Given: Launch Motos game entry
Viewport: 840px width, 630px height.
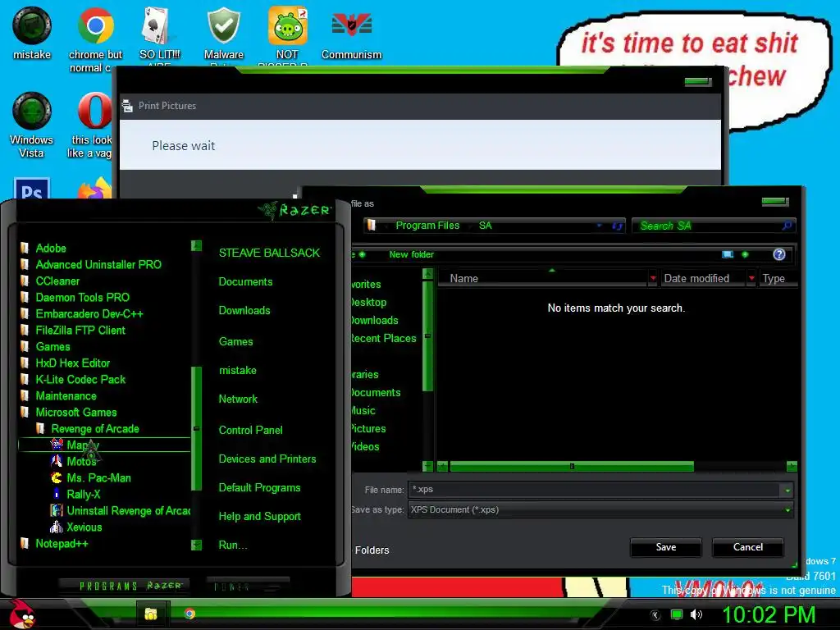Looking at the screenshot, I should click(x=80, y=461).
